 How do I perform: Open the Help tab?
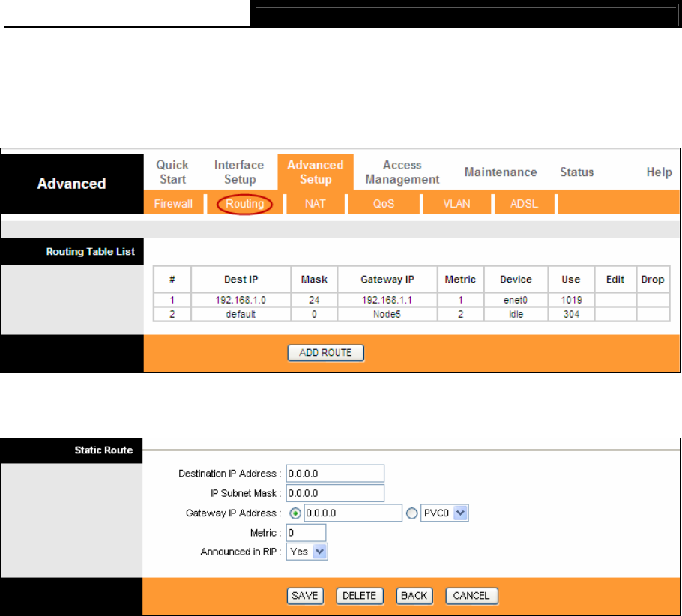click(659, 172)
